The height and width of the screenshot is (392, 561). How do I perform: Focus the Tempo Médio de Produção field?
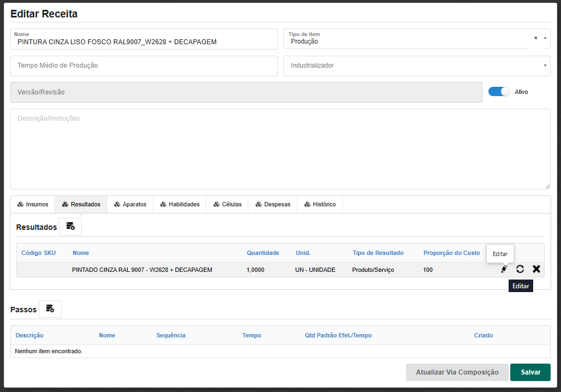pos(144,66)
